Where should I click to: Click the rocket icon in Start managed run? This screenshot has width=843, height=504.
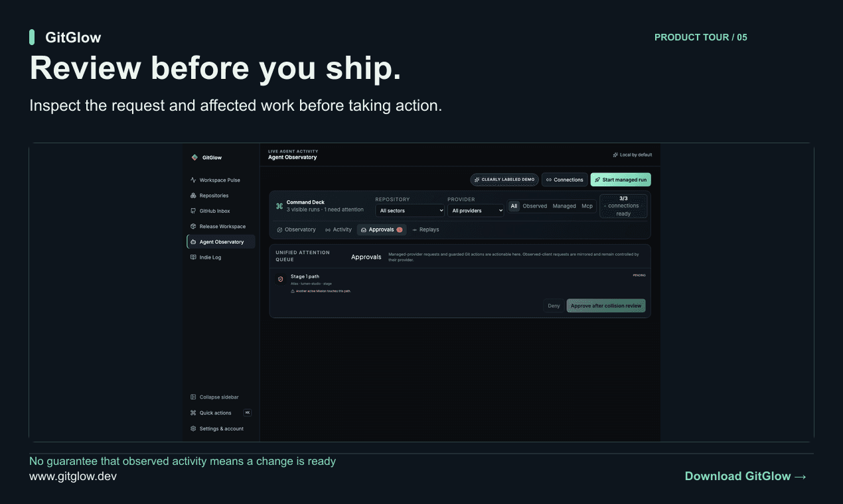coord(597,180)
